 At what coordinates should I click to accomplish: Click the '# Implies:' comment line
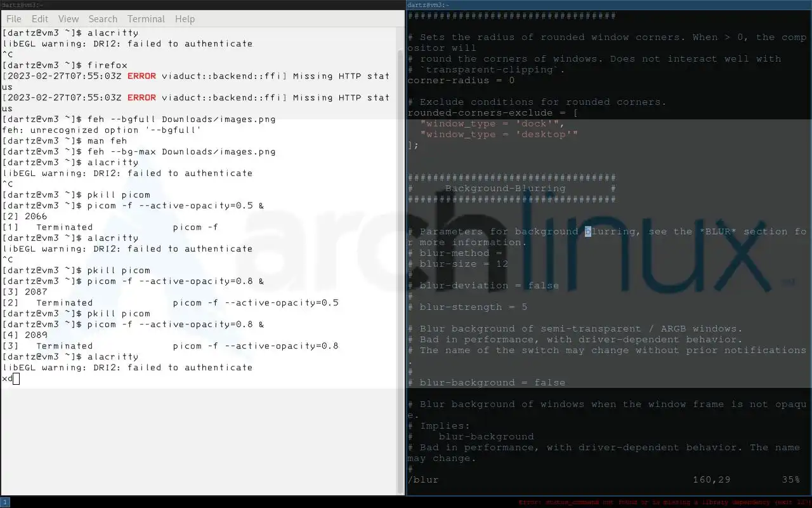(439, 426)
